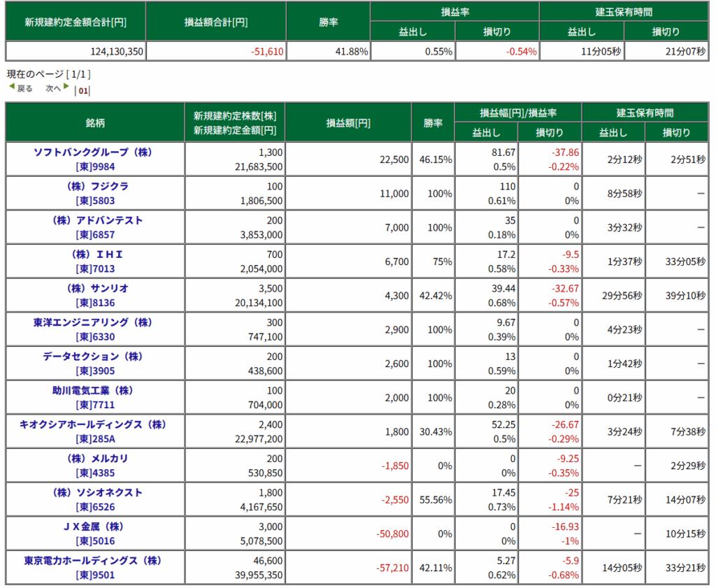
Task: Open the JX金属 stock link
Action: pos(95,526)
